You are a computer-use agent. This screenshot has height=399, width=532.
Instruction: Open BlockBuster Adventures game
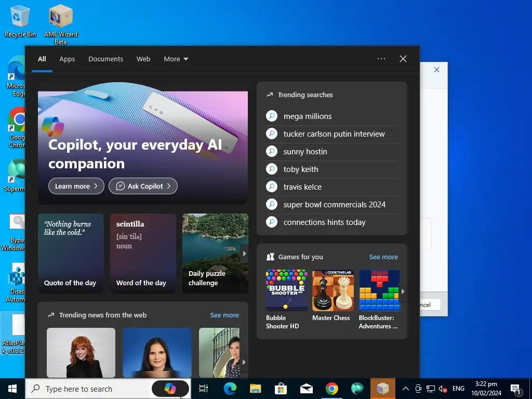coord(379,299)
